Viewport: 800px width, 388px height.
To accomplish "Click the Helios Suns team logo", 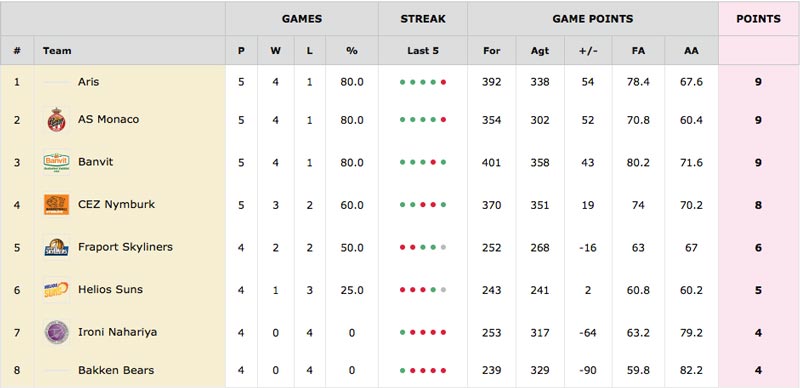I will (x=57, y=290).
